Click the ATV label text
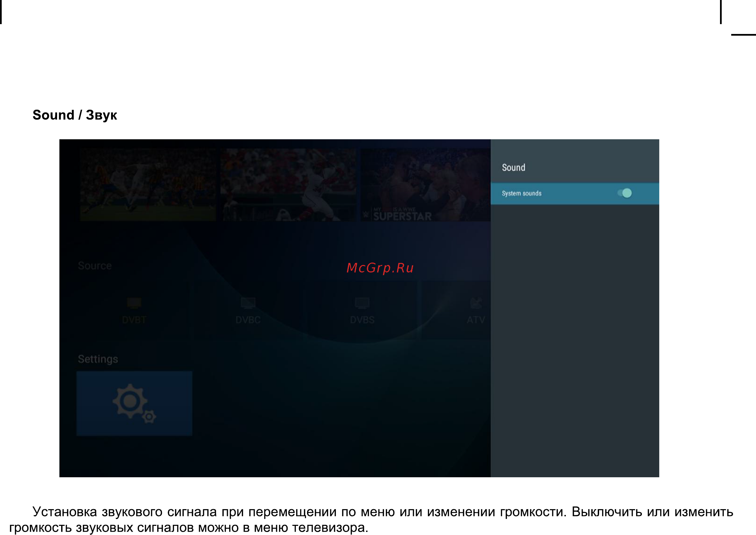Viewport: 756px width, 535px height. [x=476, y=320]
